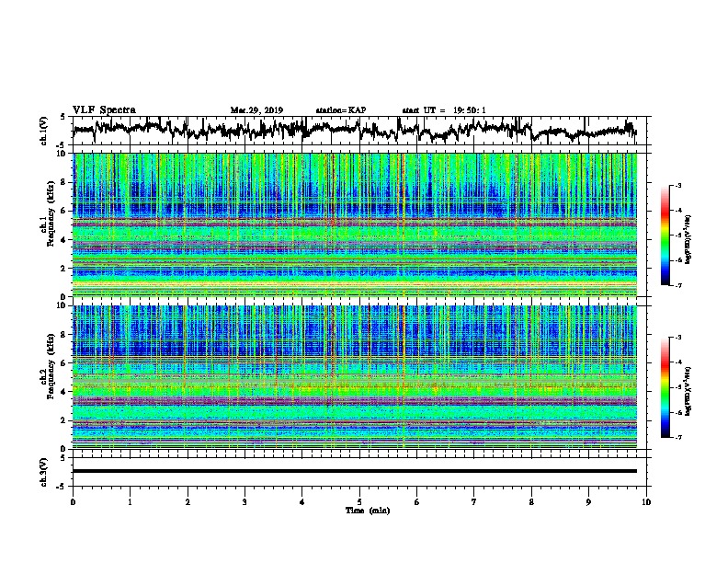728x563 pixels.
Task: Click time axis tick label "0"
Action: pyautogui.click(x=73, y=502)
